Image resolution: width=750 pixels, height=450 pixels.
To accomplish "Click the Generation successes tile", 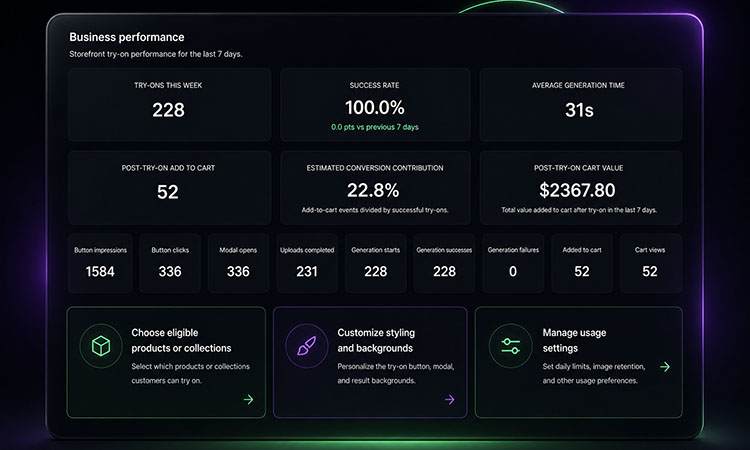I will [444, 263].
